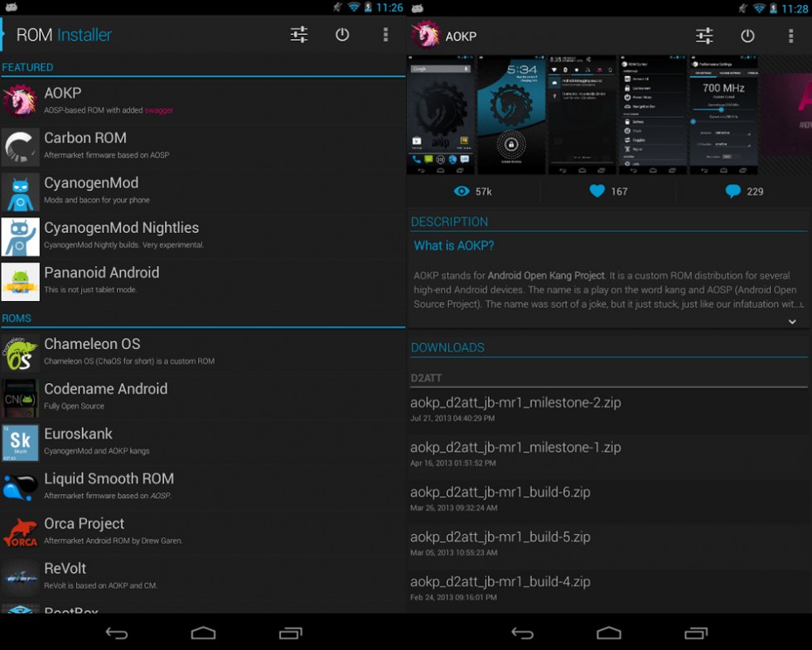
Task: Open the notification panel screenshot thumbnail
Action: (x=582, y=114)
